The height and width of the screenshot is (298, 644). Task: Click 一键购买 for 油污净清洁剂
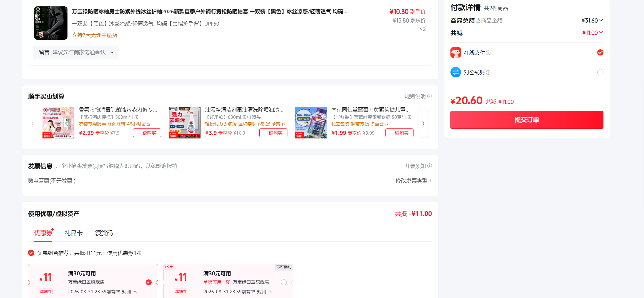273,133
